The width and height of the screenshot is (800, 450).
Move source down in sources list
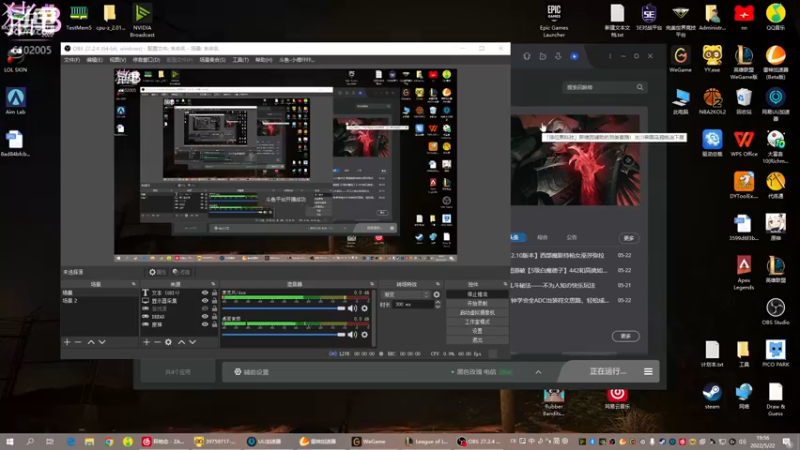click(192, 342)
